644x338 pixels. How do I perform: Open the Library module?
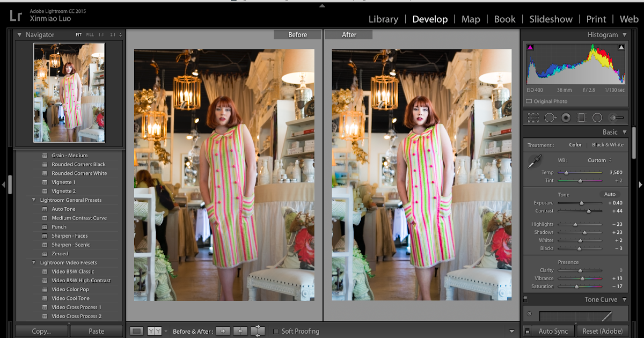pyautogui.click(x=383, y=19)
